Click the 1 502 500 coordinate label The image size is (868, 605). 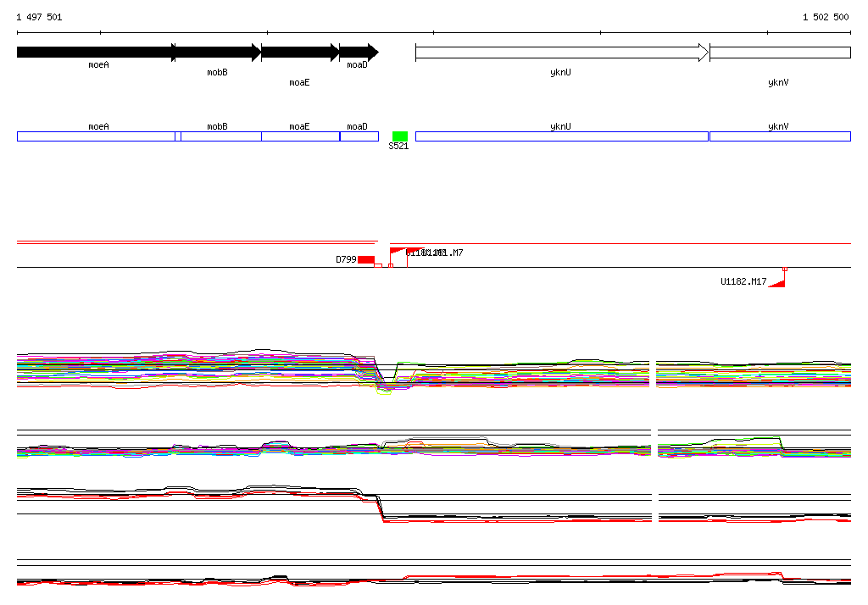pos(826,17)
